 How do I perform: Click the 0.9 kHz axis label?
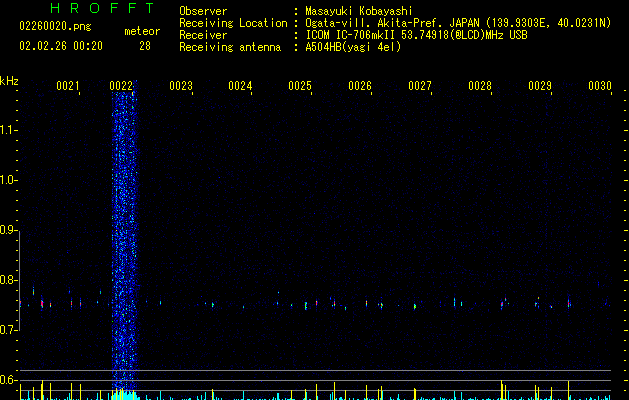pyautogui.click(x=7, y=230)
